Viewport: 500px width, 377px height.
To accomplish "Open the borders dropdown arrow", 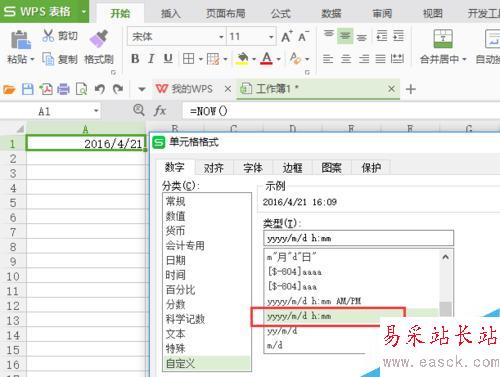I will point(201,59).
